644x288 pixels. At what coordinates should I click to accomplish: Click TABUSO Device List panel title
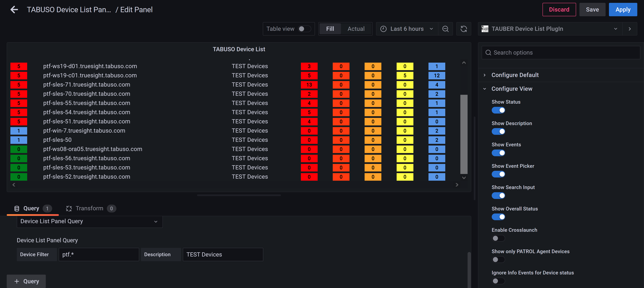click(x=239, y=49)
